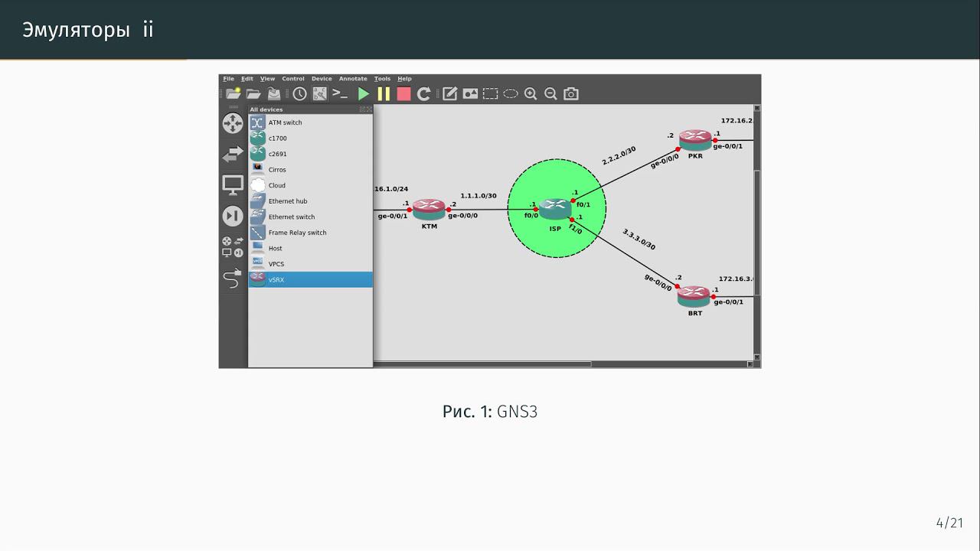The width and height of the screenshot is (980, 551).
Task: Open the Help menu
Action: [404, 79]
